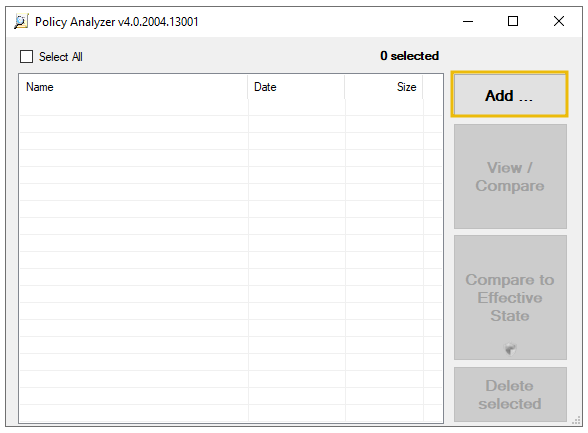This screenshot has height=433, width=588.
Task: Click the Policy Analyzer magnifier icon in title bar
Action: 21,21
